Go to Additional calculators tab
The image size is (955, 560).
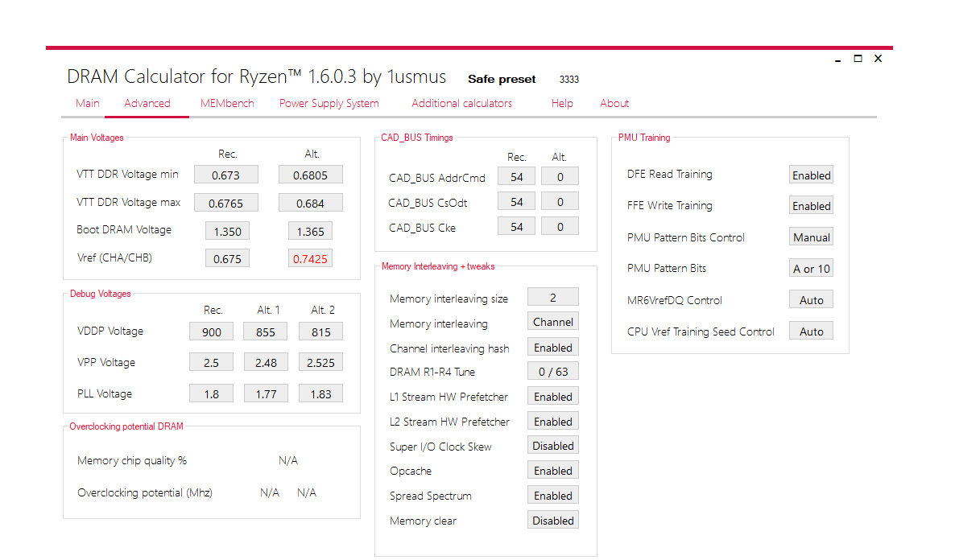[461, 104]
